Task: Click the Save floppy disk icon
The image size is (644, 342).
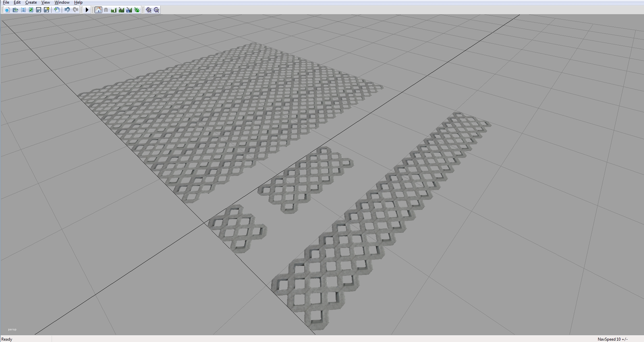Action: 38,10
